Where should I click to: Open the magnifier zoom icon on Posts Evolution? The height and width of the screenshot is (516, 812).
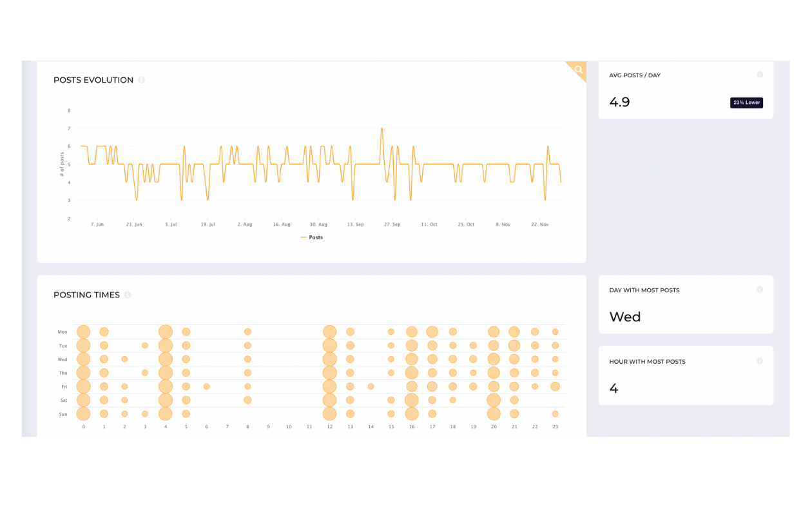(x=579, y=70)
